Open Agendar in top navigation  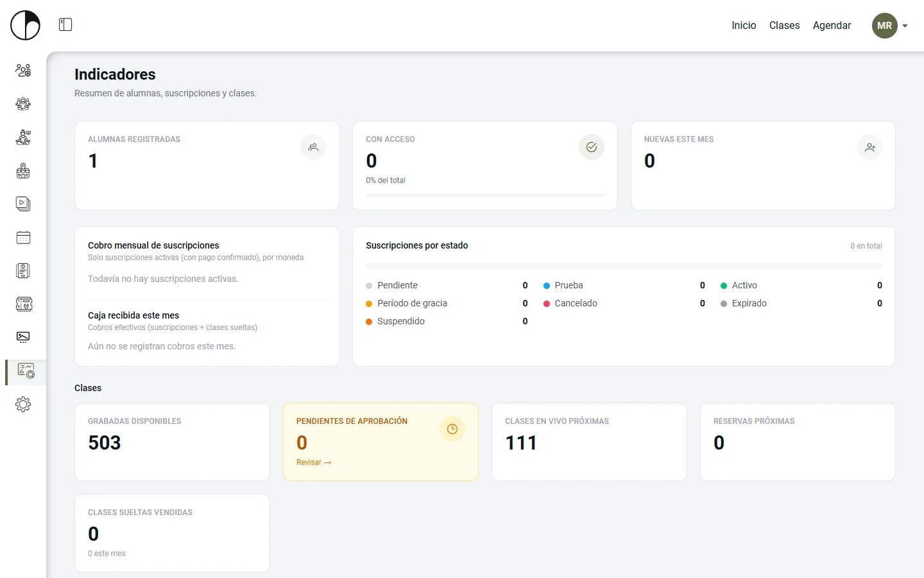pos(832,26)
